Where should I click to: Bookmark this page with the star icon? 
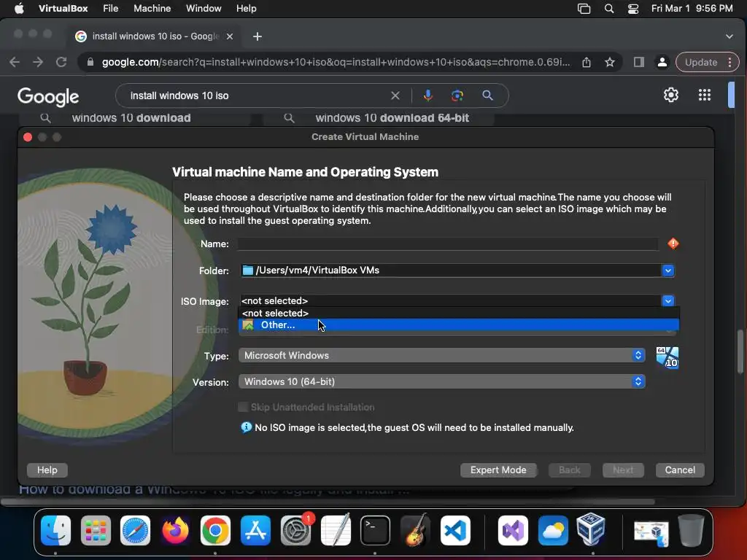[609, 63]
